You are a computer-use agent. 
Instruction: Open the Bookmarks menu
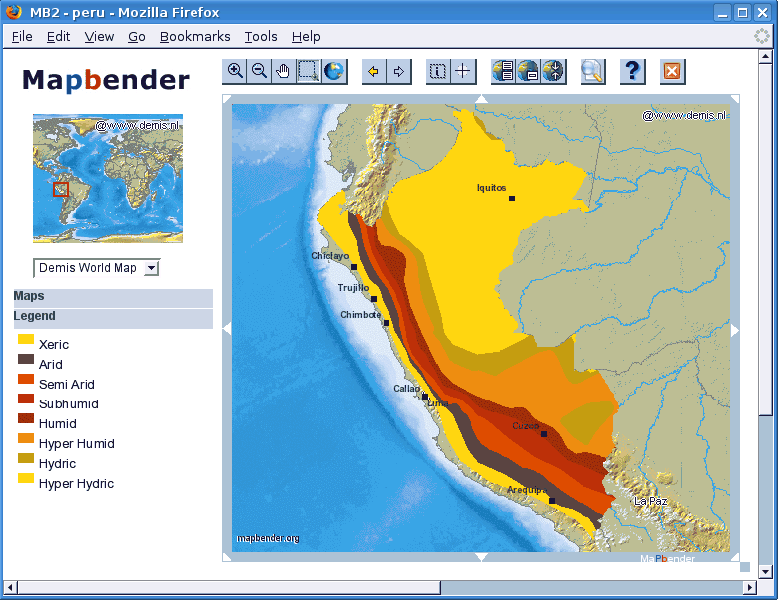pos(195,36)
